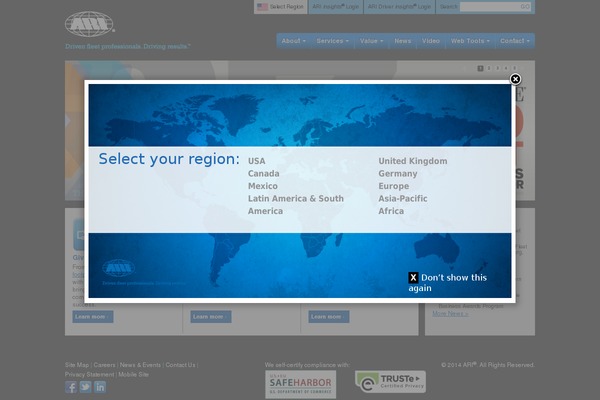Viewport: 600px width, 400px height.
Task: Expand the Web Tools dropdown menu
Action: tap(470, 41)
